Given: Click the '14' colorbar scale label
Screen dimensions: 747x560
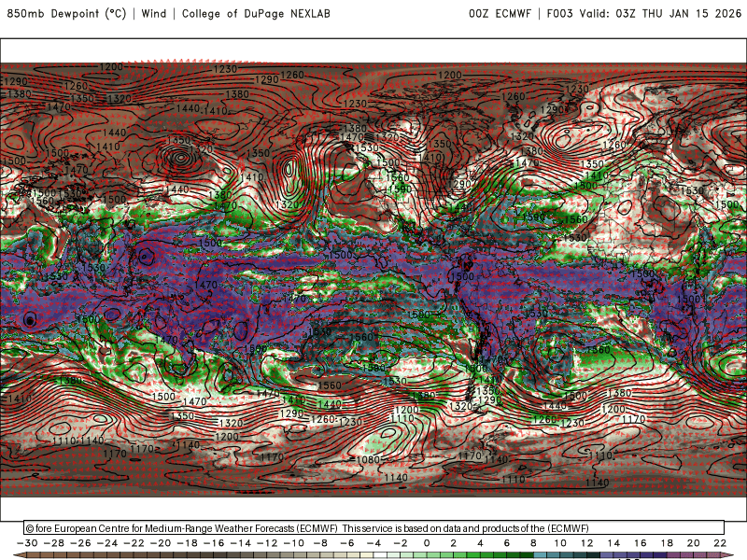Looking at the screenshot, I should point(613,543).
